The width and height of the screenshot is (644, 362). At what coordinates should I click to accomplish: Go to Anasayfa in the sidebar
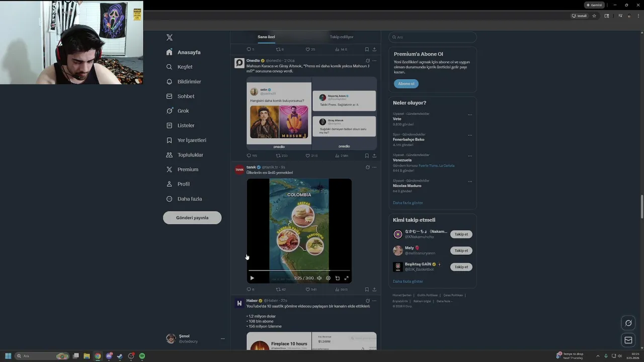coord(184,52)
